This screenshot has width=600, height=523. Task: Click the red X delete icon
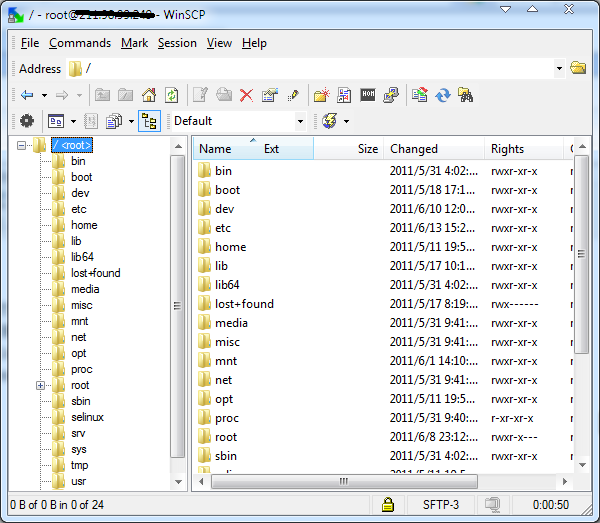coord(246,95)
